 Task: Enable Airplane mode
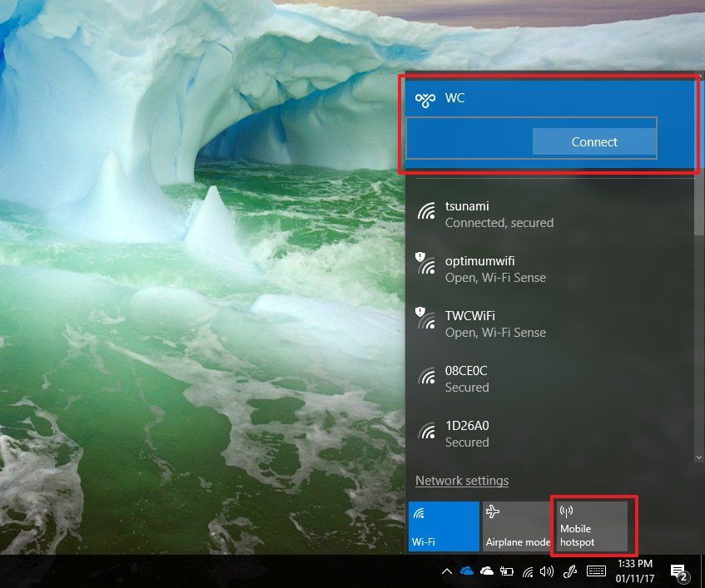[517, 526]
